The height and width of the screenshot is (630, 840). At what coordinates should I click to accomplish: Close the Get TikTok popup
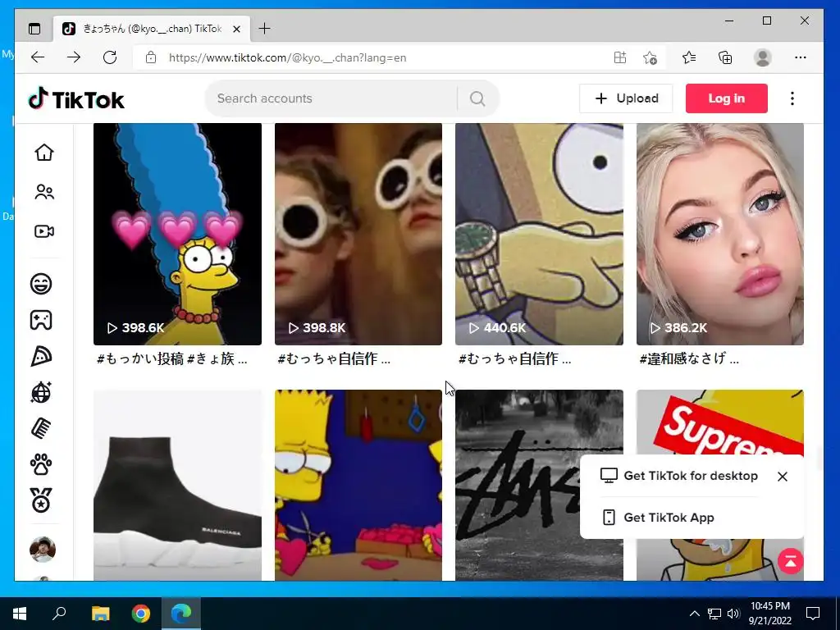tap(782, 477)
